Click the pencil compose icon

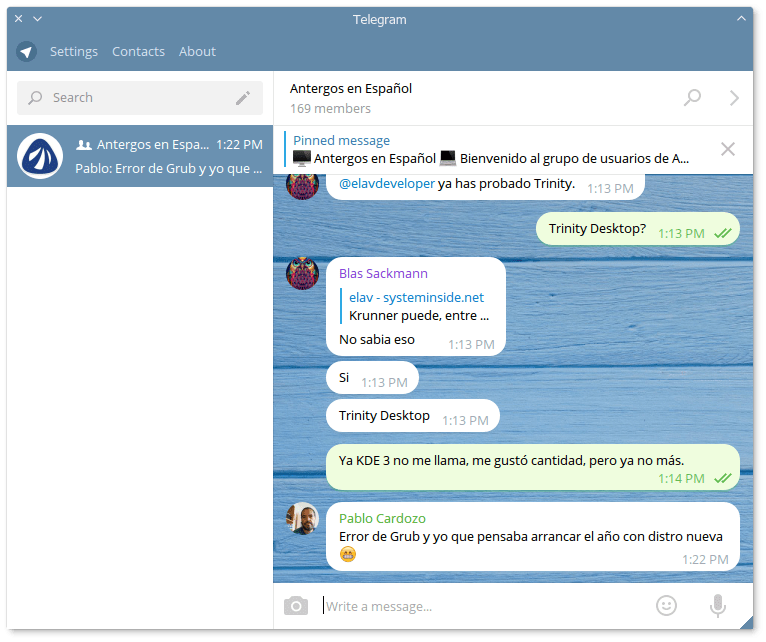243,98
